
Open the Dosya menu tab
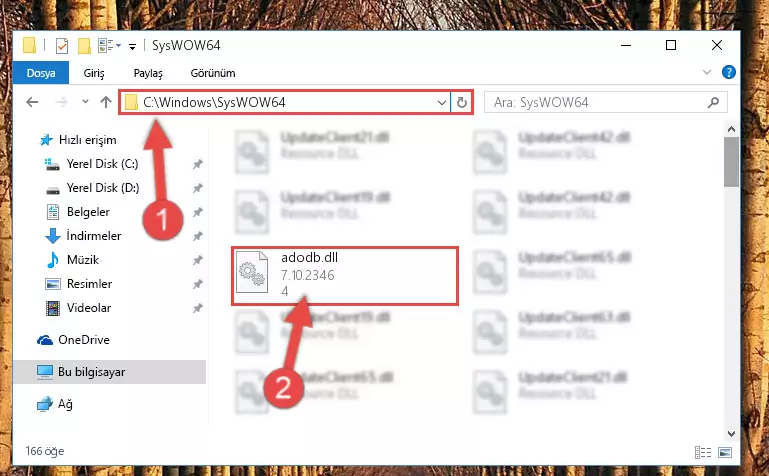click(41, 73)
